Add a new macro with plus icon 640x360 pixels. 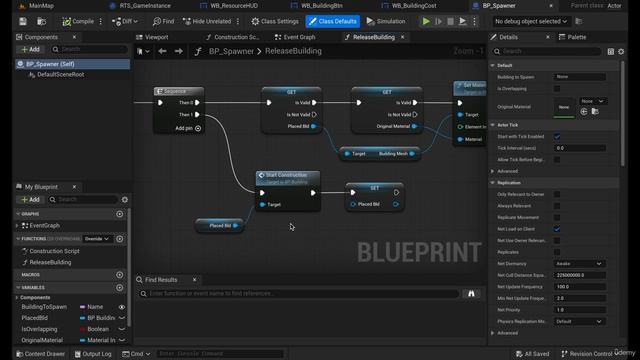click(x=120, y=275)
